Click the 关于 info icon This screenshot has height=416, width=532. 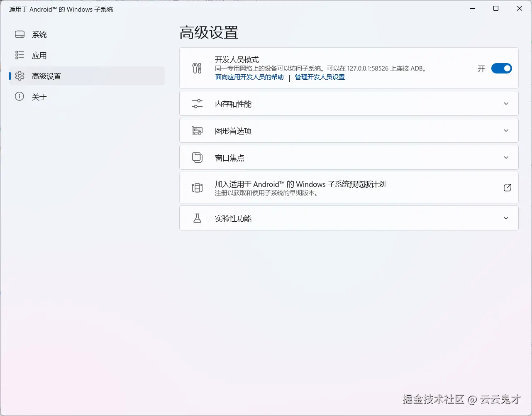[20, 97]
